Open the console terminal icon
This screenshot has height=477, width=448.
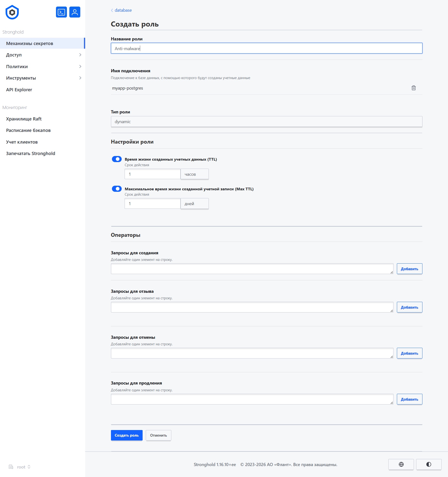(61, 12)
